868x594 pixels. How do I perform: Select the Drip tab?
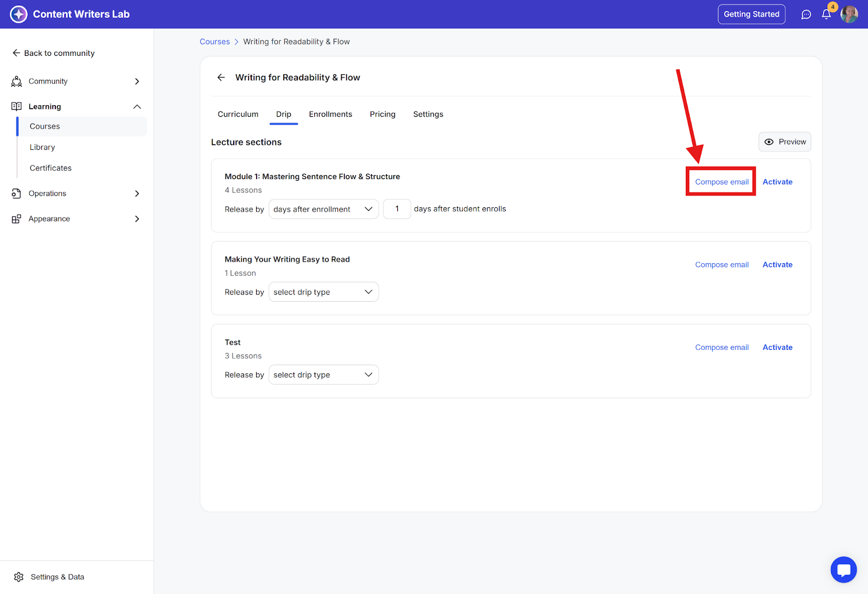pyautogui.click(x=284, y=114)
